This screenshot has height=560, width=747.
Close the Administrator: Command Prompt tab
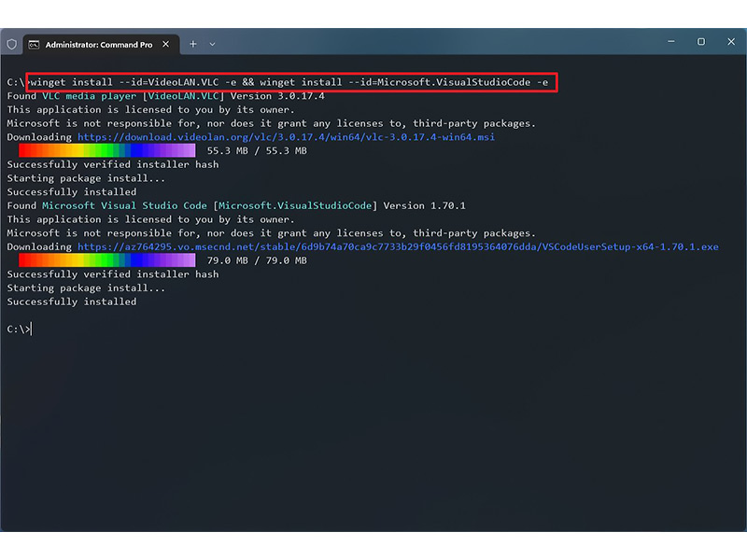tap(166, 44)
